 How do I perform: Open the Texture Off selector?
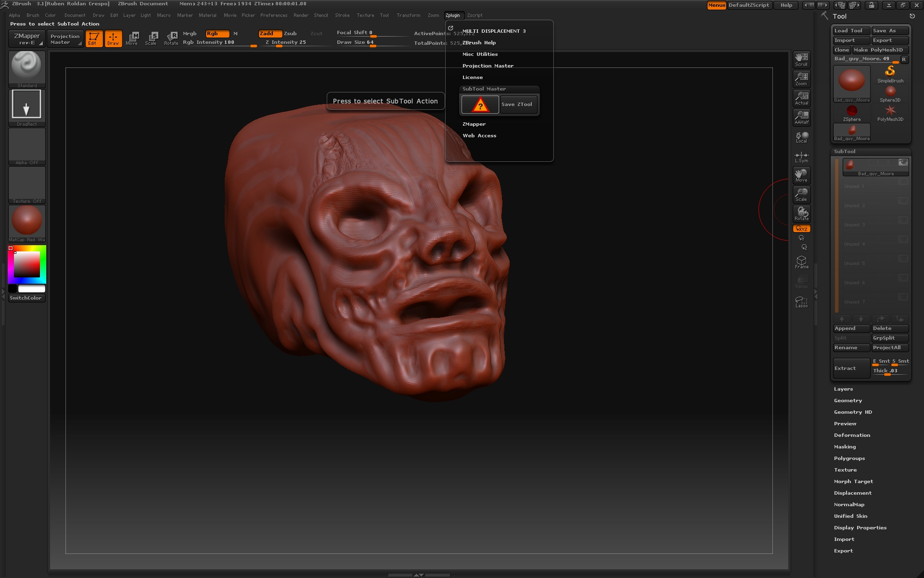27,185
